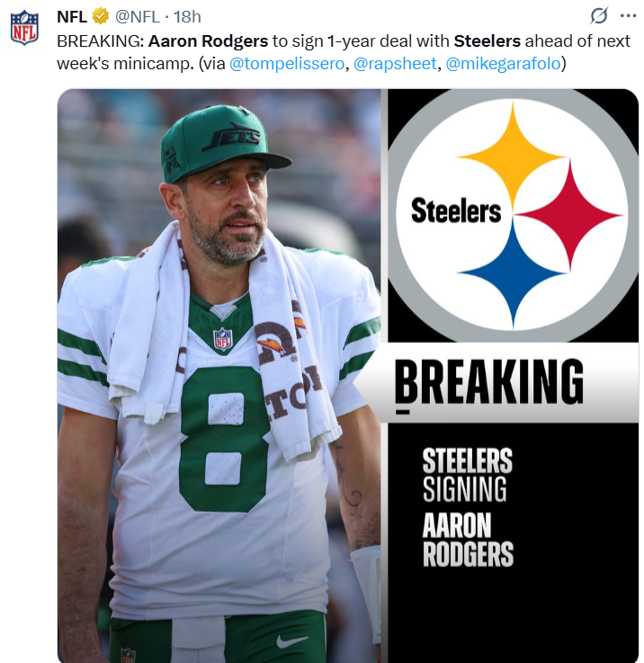This screenshot has width=644, height=663.
Task: Visit the @mikegarafolo mention
Action: coord(503,64)
